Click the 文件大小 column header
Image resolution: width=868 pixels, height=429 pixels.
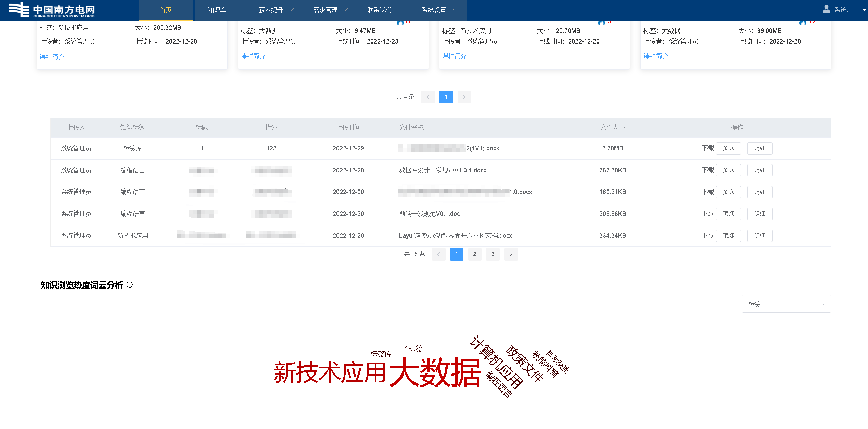coord(613,127)
